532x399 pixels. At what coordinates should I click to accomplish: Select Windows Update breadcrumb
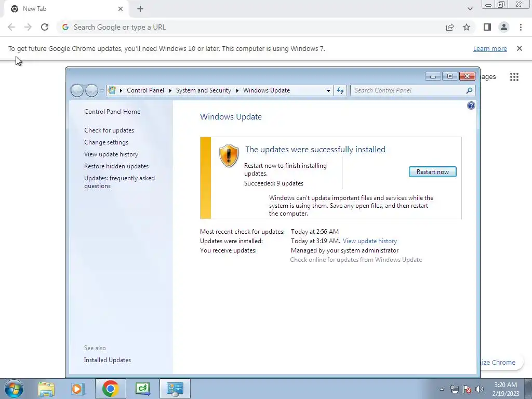pos(267,90)
